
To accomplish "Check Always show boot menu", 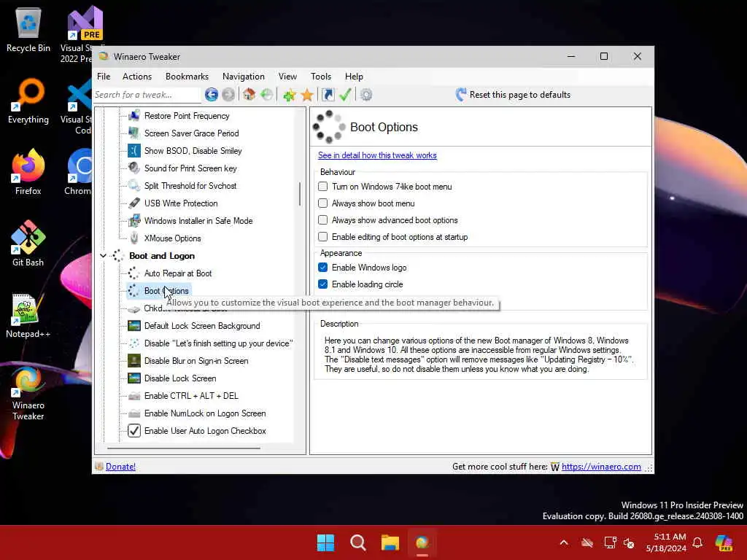I will pyautogui.click(x=323, y=203).
